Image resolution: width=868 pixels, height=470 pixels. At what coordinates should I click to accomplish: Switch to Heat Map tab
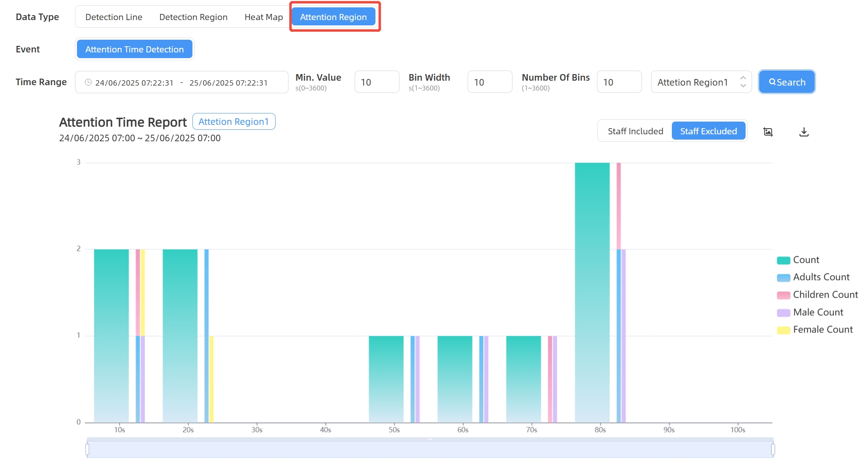264,17
